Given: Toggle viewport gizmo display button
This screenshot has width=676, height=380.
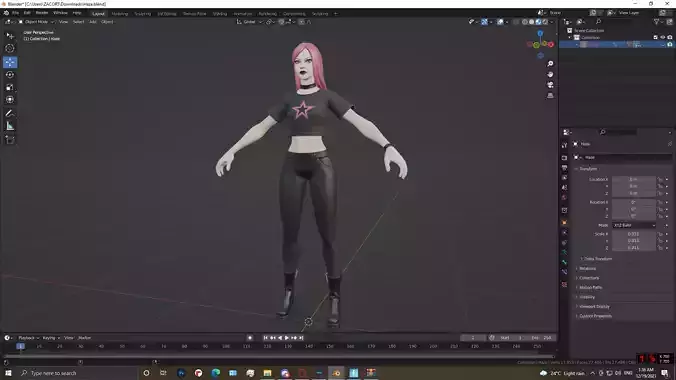Looking at the screenshot, I should (x=485, y=22).
